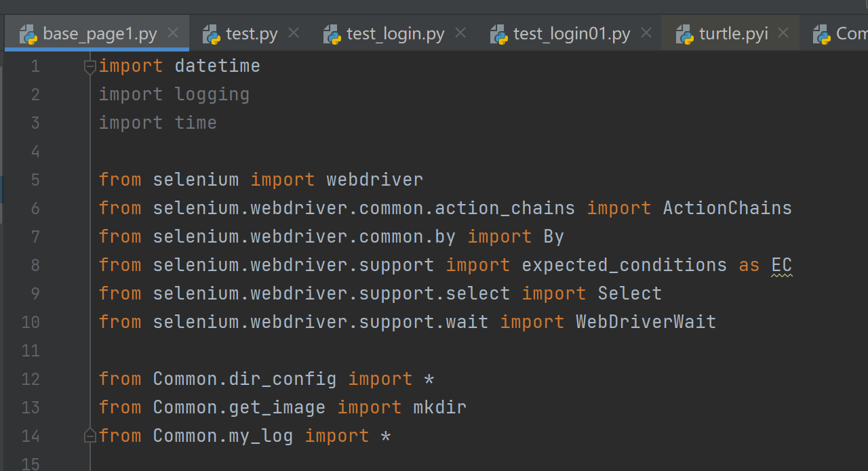
Task: Close the test_login01.py editor tab
Action: pyautogui.click(x=646, y=33)
